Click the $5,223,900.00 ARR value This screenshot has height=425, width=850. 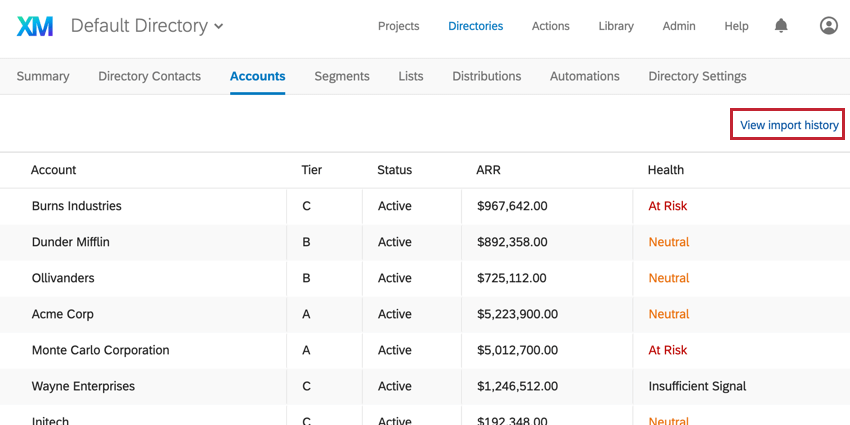(x=517, y=314)
